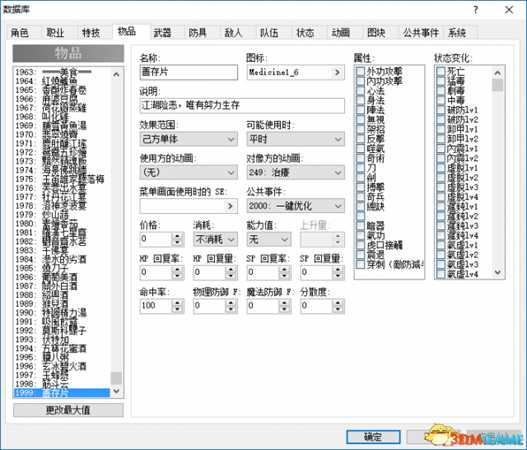Open the 可能使用时 dropdown (平时)
The width and height of the screenshot is (527, 450).
(295, 139)
